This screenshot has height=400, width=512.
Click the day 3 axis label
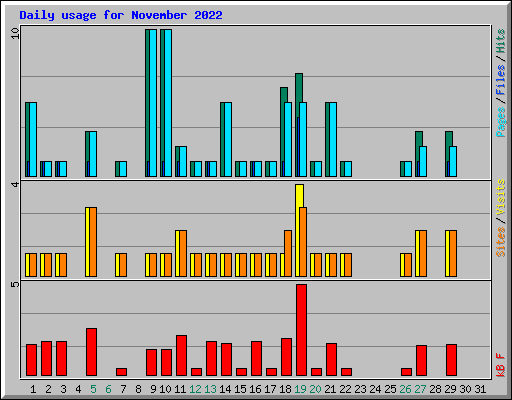pos(63,389)
